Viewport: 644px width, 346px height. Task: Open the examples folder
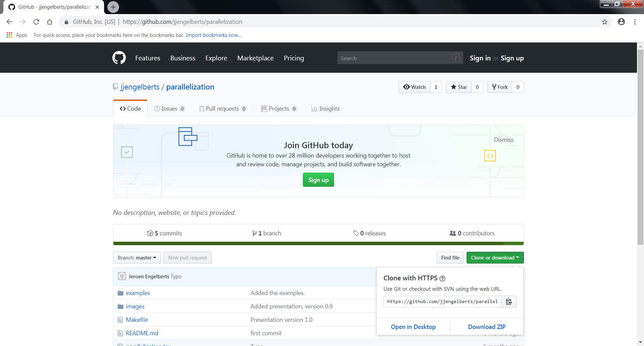pyautogui.click(x=138, y=293)
